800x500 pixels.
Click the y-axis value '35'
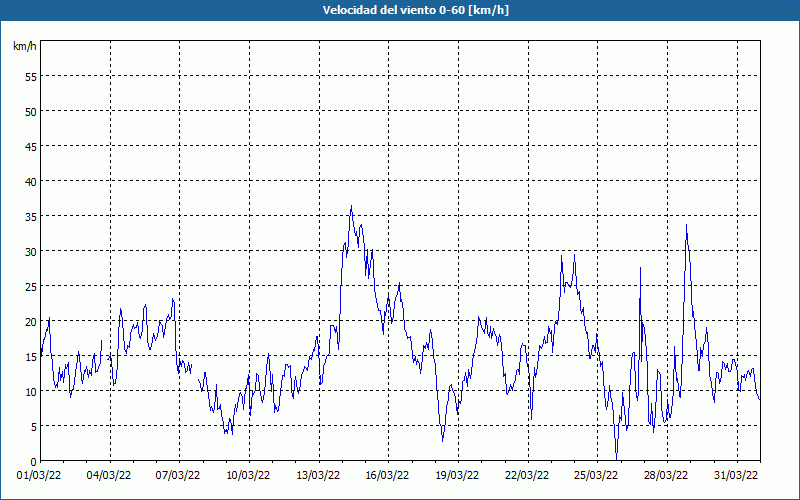pyautogui.click(x=31, y=217)
